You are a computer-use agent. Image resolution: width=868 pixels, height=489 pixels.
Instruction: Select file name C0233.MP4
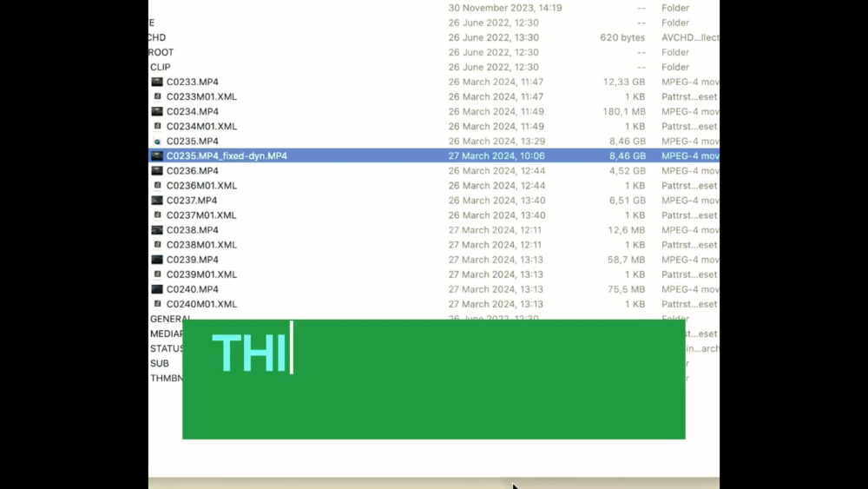pos(192,82)
